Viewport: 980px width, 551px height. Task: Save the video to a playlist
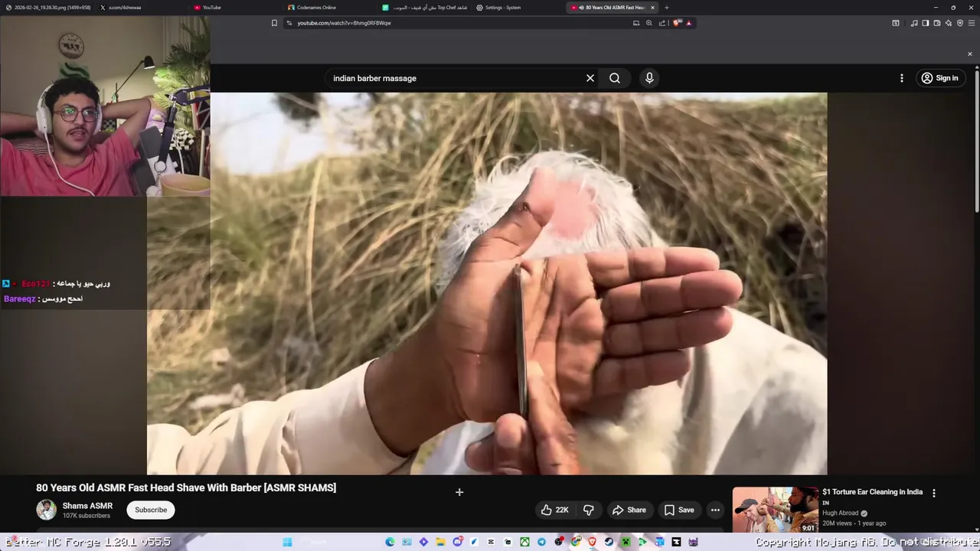coord(679,510)
